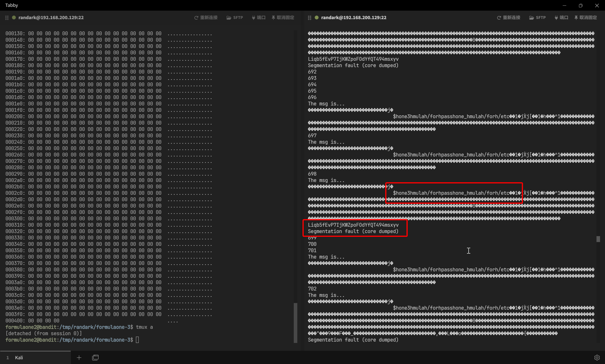Click left pane session title randark@192.168.200.129:22
Image resolution: width=605 pixels, height=364 pixels.
click(x=51, y=18)
